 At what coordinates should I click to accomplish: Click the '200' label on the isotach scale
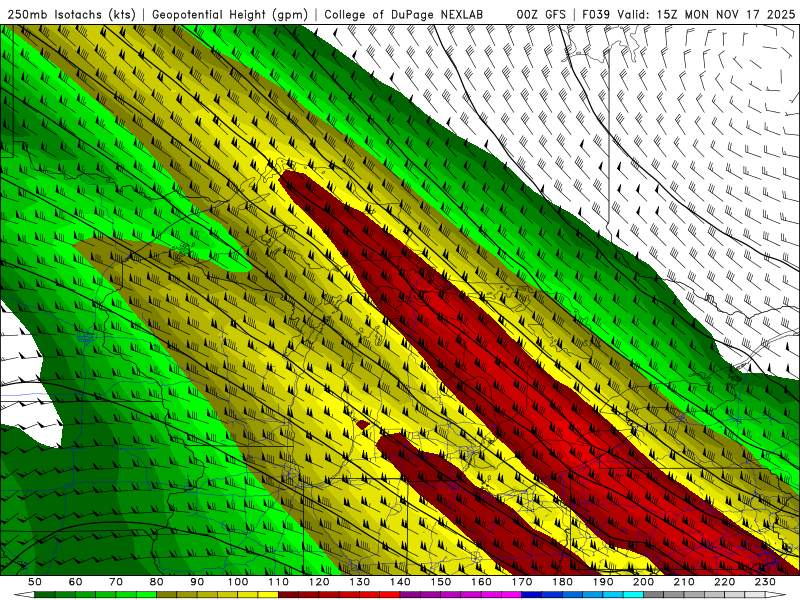643,582
